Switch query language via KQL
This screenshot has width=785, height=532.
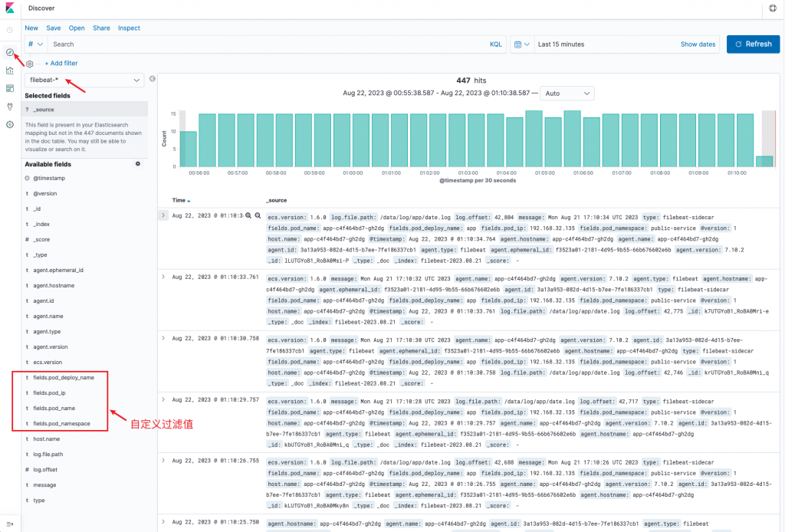coord(496,44)
